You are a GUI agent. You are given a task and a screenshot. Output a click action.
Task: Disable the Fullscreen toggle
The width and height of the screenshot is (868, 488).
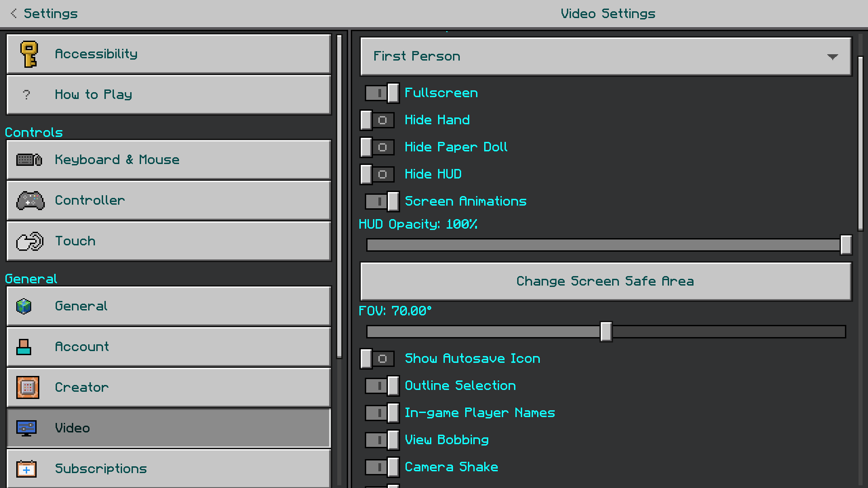click(x=382, y=93)
